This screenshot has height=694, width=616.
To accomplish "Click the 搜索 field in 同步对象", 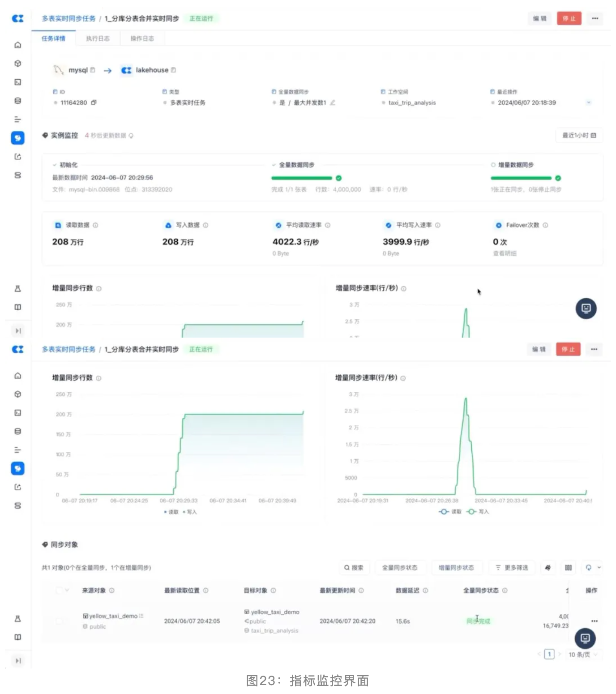I will click(354, 568).
